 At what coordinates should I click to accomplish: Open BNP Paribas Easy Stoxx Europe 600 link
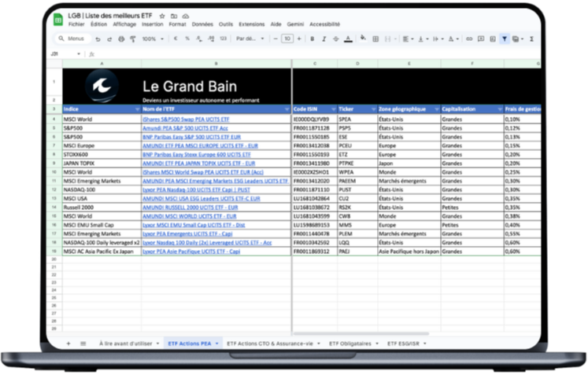(197, 155)
